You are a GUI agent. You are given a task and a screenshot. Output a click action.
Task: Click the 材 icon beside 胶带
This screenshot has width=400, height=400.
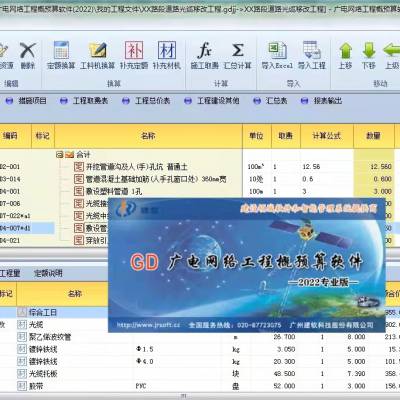[x=22, y=386]
